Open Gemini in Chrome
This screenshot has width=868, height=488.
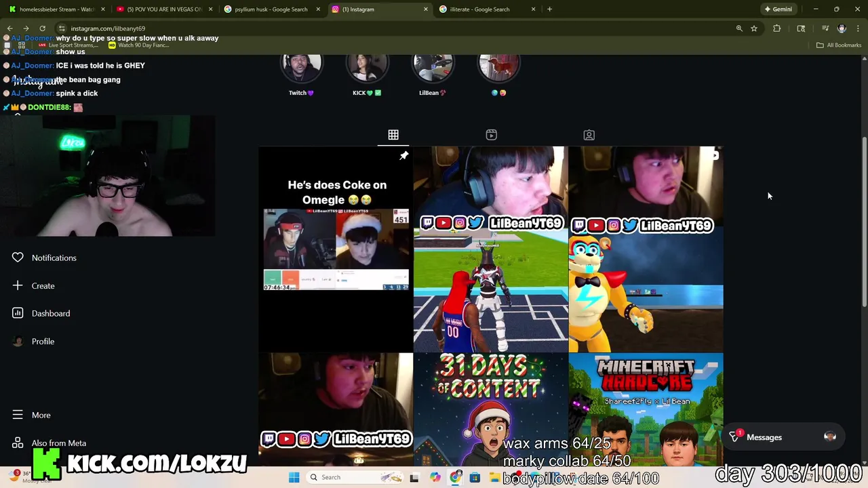[x=778, y=9]
